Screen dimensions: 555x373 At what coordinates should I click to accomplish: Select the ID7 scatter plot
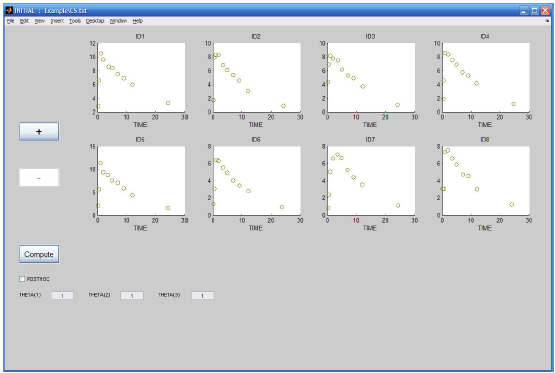click(x=371, y=180)
